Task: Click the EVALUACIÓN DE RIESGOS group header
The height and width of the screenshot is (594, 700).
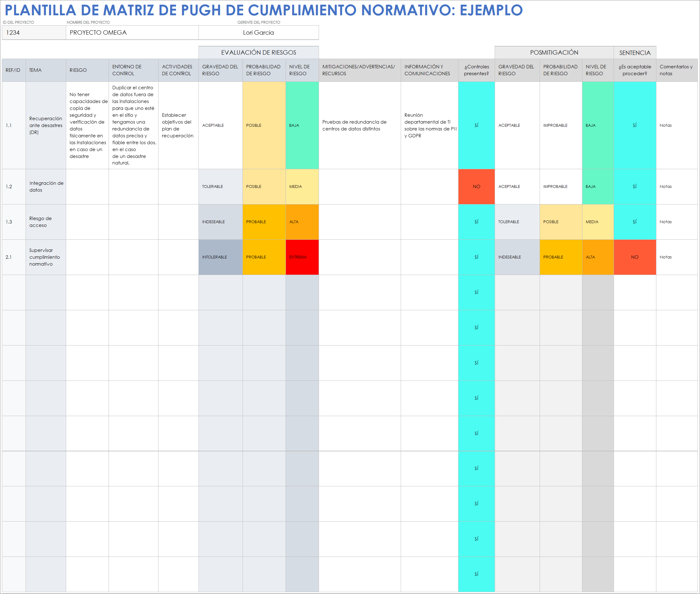Action: click(258, 52)
